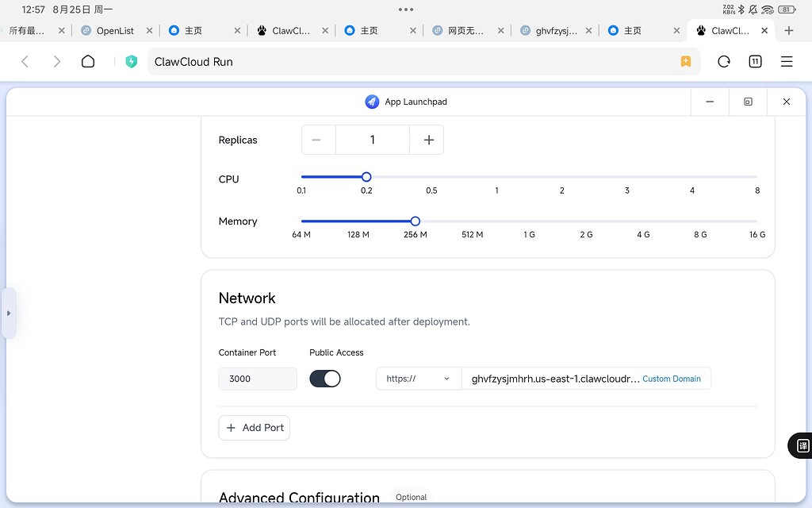Click the CPU slider handle

coord(366,177)
